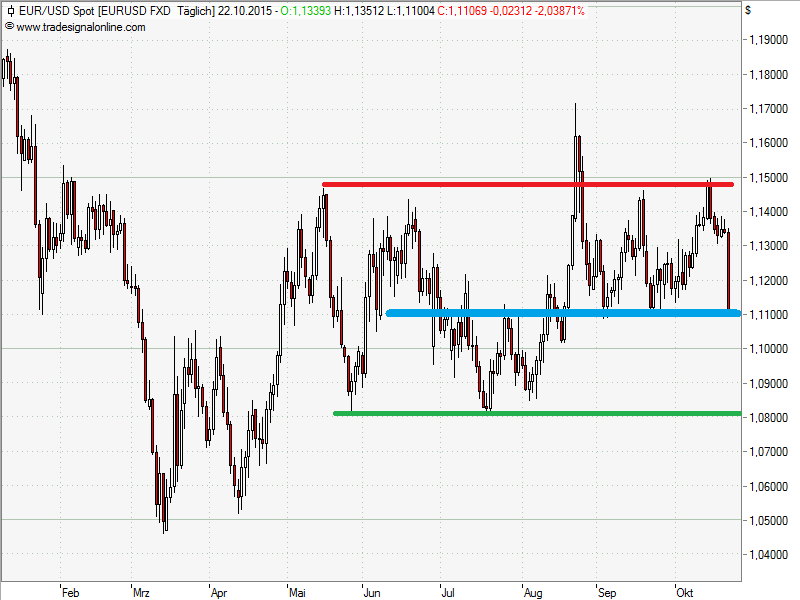Click the Mai label on time axis
The image size is (800, 600).
pyautogui.click(x=297, y=593)
